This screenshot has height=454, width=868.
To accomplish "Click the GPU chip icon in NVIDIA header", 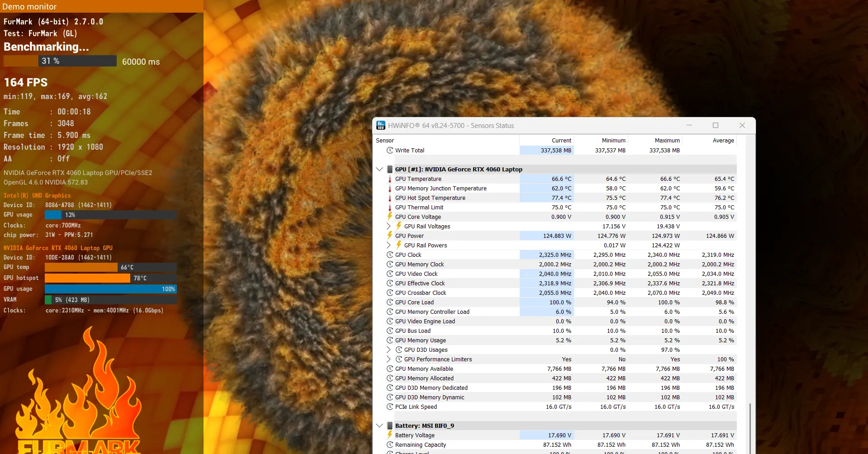I will click(389, 169).
